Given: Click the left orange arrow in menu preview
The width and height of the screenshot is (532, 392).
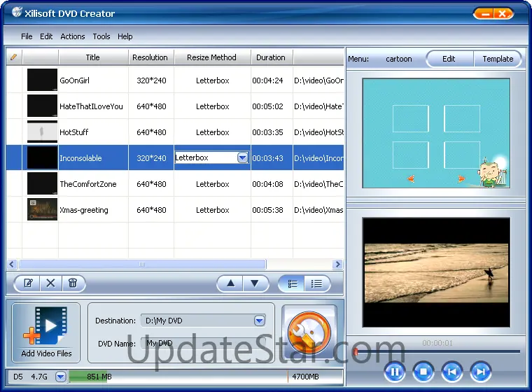Looking at the screenshot, I should click(410, 178).
